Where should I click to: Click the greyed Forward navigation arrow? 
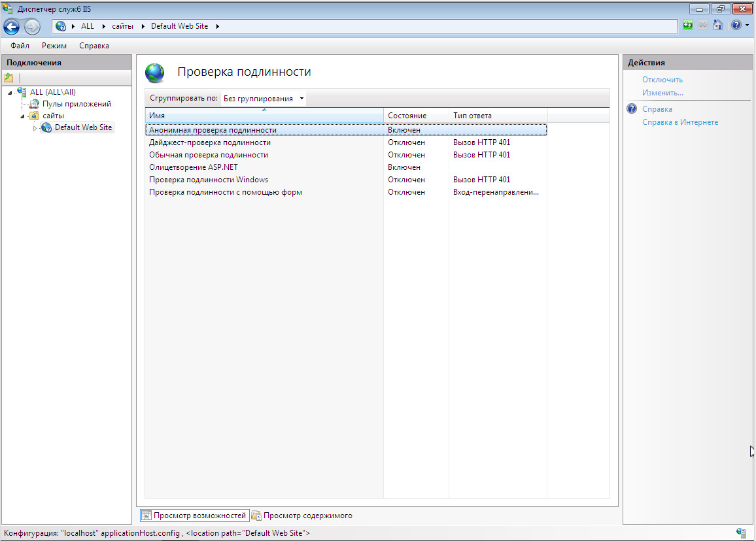click(x=32, y=27)
